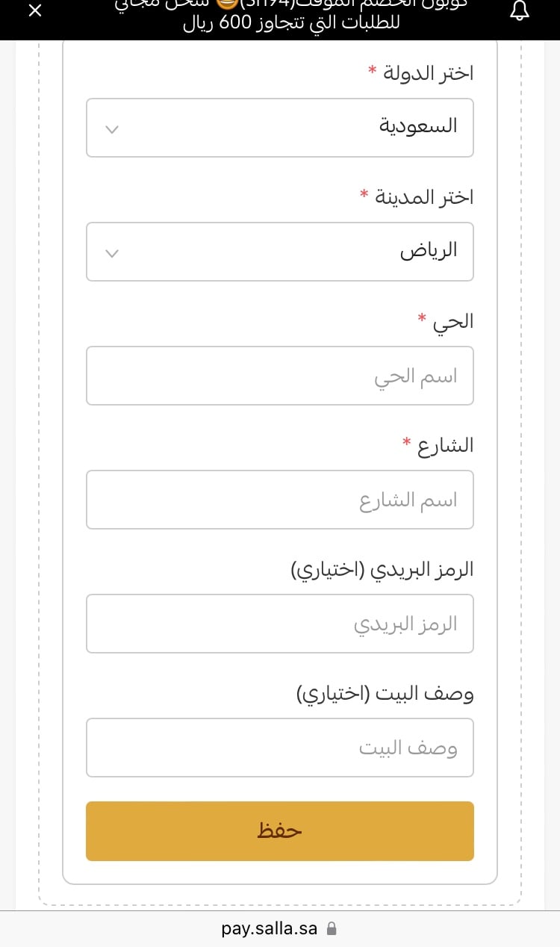
Task: Focus the district name field (اسم الحي)
Action: (x=280, y=376)
